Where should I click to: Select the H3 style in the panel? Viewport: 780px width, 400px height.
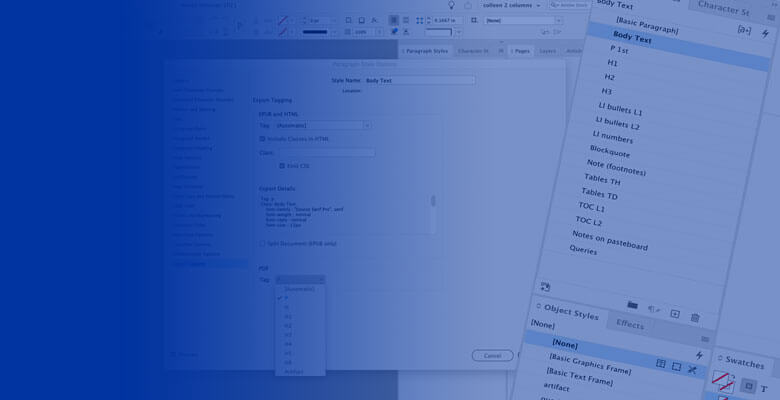tap(606, 91)
